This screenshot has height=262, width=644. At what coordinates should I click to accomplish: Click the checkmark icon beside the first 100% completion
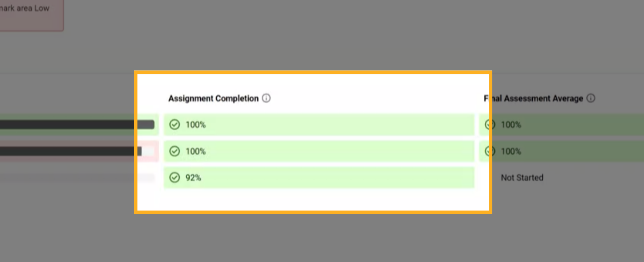coord(175,124)
